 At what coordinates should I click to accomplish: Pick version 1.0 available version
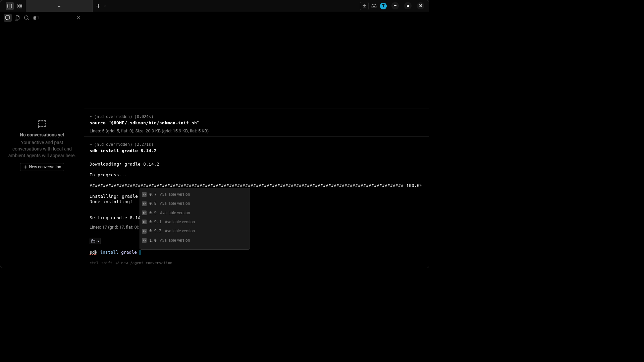(195, 240)
